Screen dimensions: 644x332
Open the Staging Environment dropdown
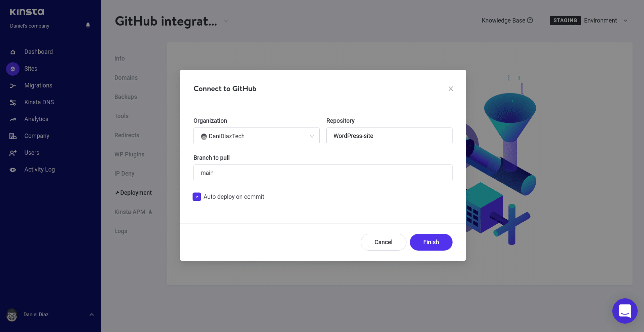625,21
